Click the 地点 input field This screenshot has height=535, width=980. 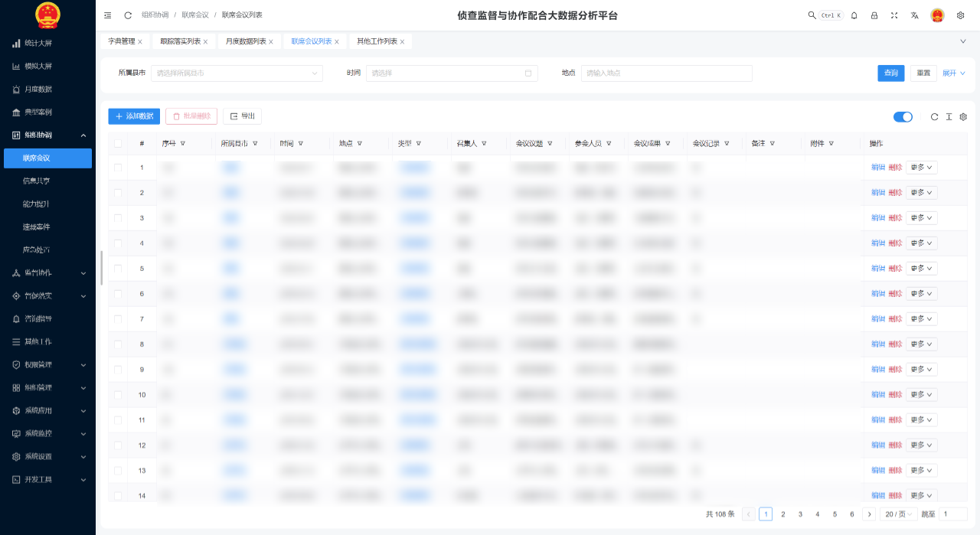click(x=666, y=73)
